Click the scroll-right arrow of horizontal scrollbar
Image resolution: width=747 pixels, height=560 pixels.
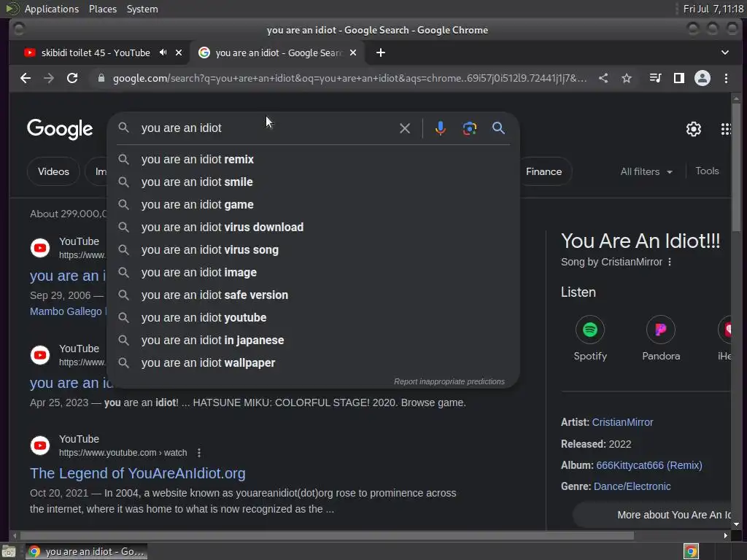[x=725, y=536]
